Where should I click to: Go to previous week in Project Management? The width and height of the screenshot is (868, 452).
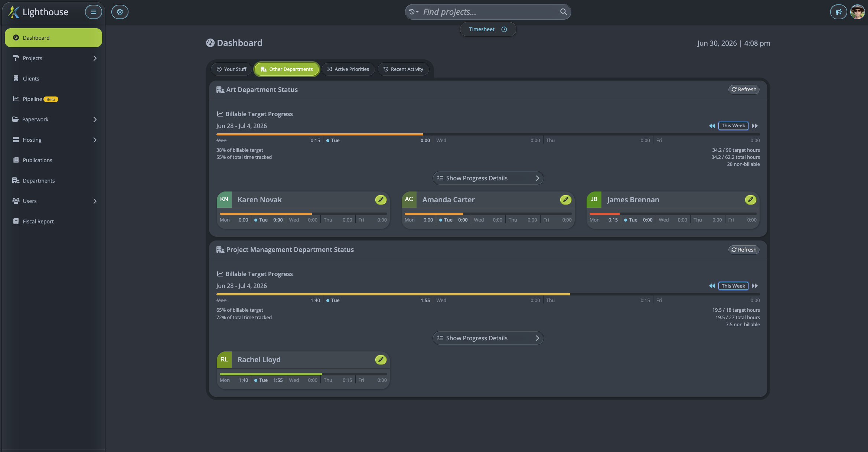pyautogui.click(x=712, y=286)
